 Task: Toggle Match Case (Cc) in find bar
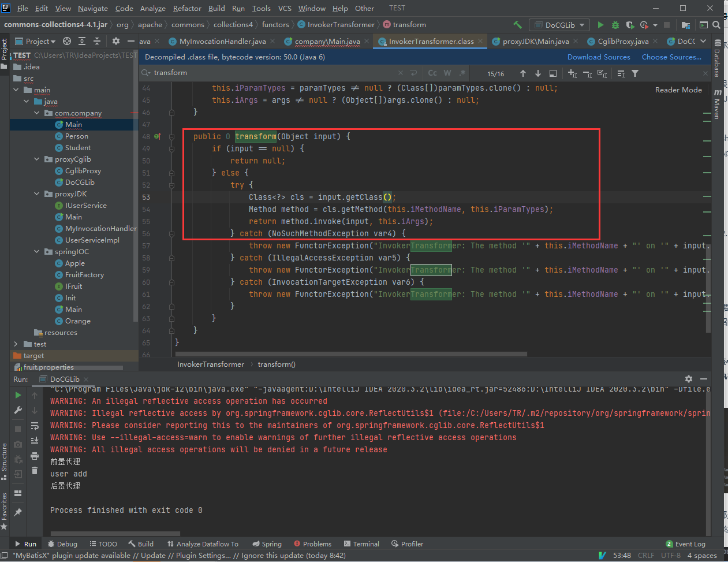click(432, 73)
